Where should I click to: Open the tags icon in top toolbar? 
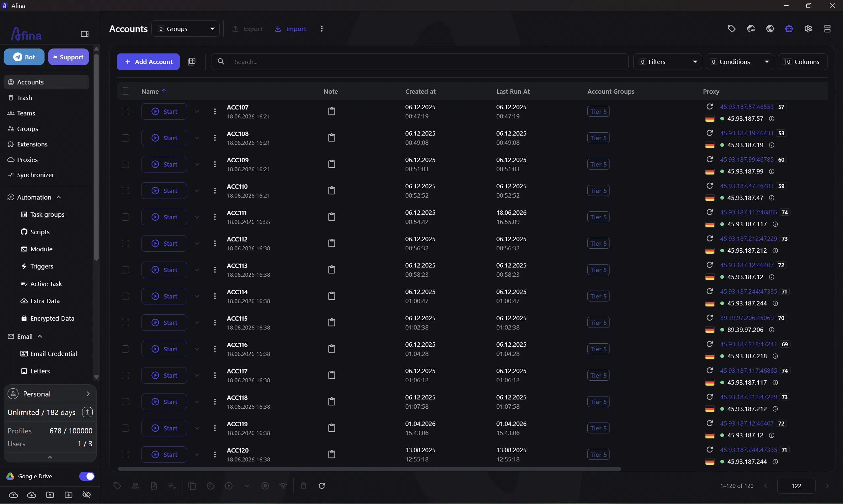pyautogui.click(x=732, y=29)
